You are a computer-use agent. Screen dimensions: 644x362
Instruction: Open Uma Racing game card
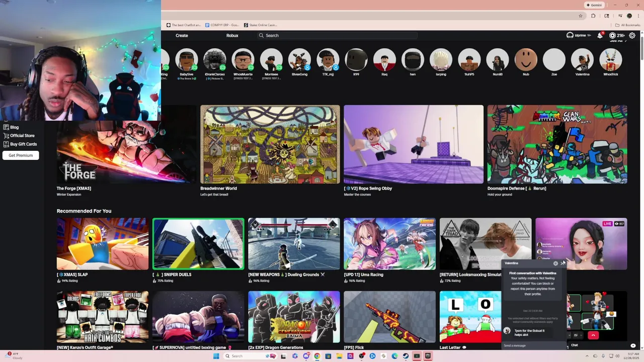pyautogui.click(x=389, y=244)
